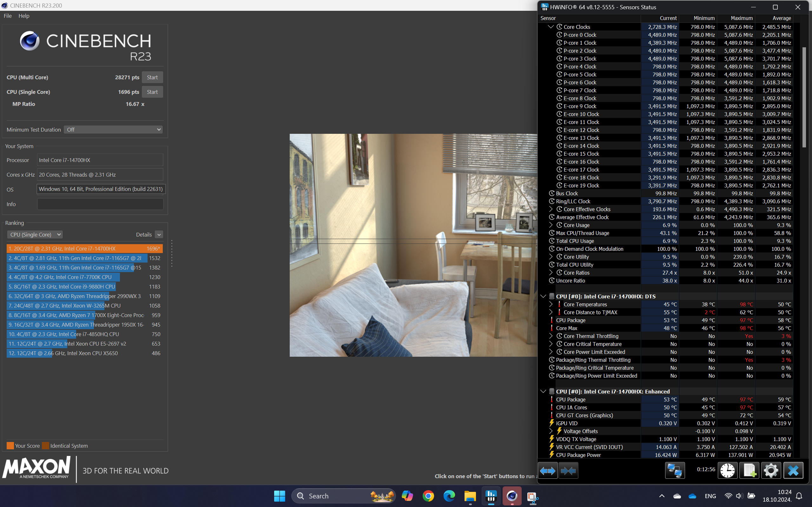This screenshot has height=507, width=812.
Task: Collapse CPU i7-14700HX Enhanced section
Action: click(543, 392)
